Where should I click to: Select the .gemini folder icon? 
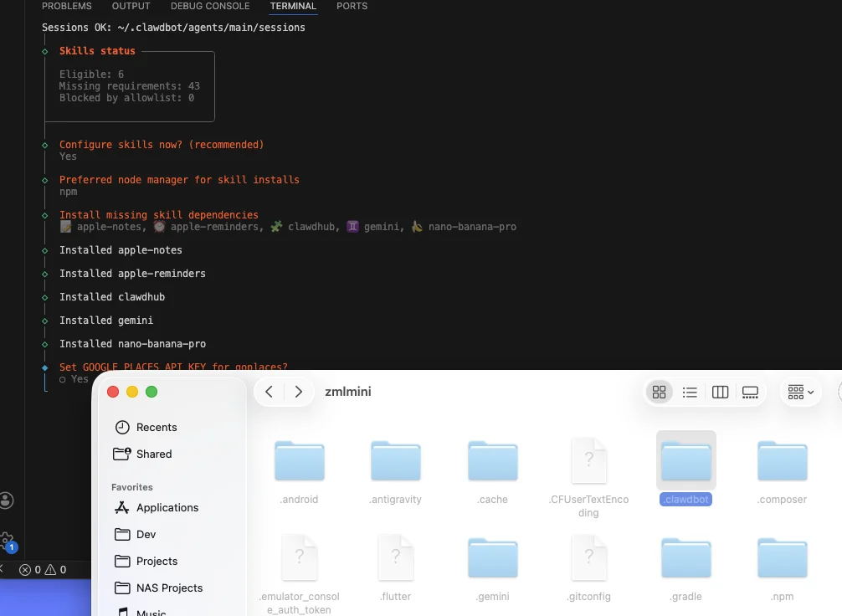pyautogui.click(x=492, y=558)
